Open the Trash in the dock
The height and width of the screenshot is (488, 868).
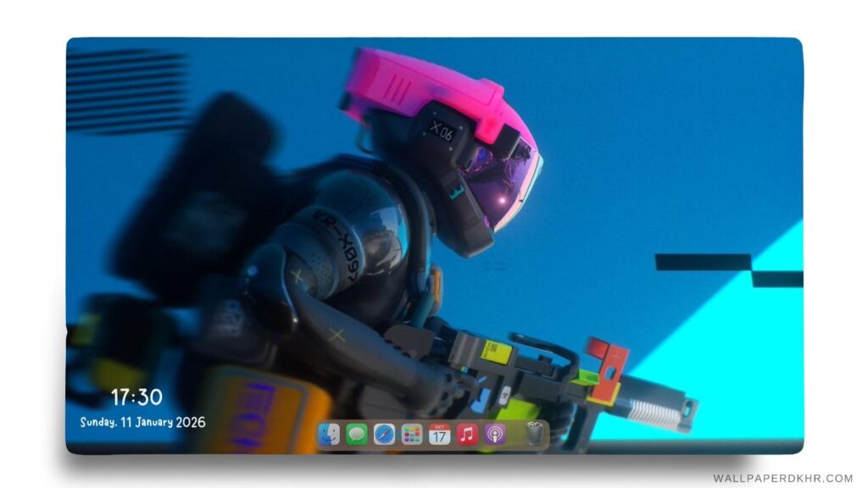(534, 434)
